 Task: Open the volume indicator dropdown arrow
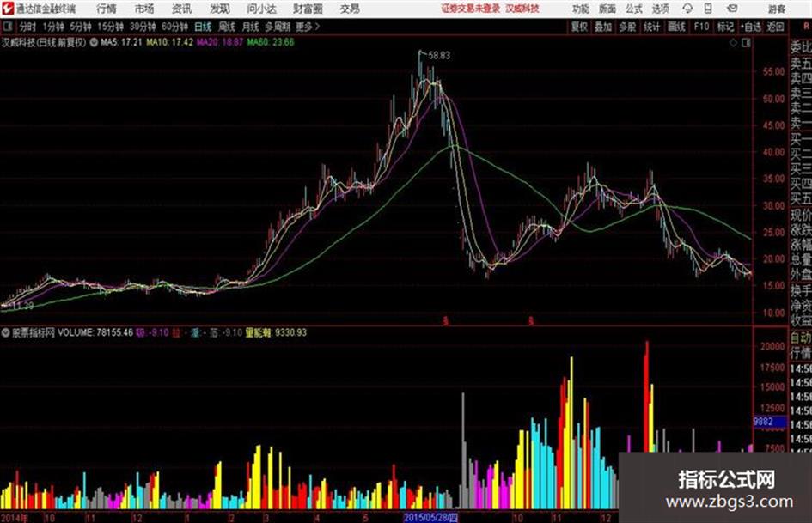(x=6, y=332)
